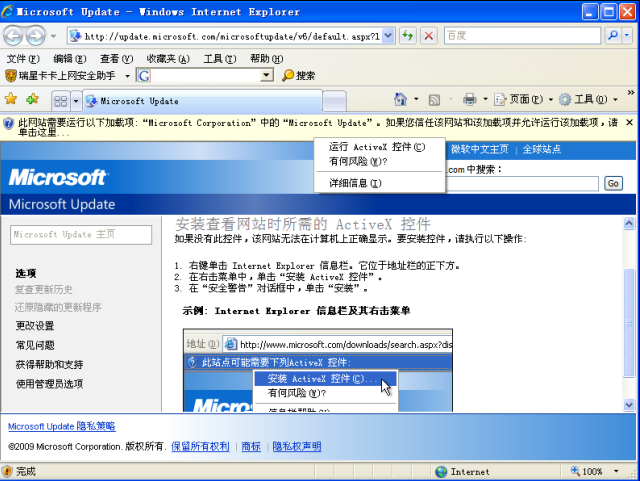Click the 百度 search box
640x481 pixels.
522,36
